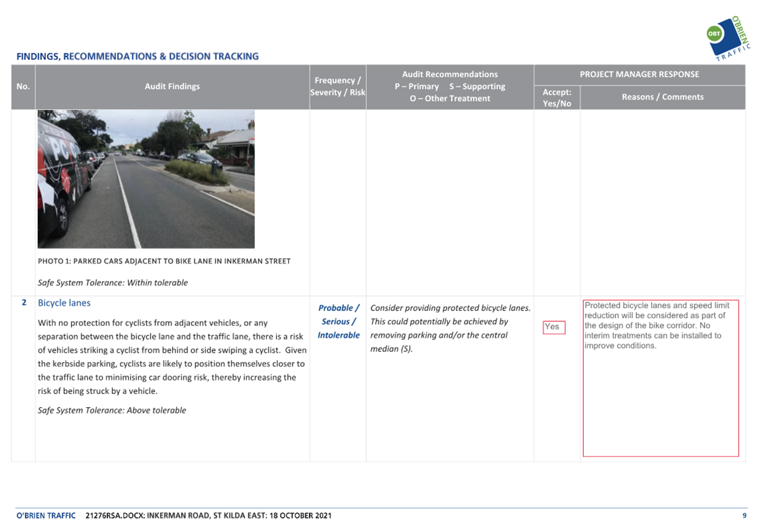The width and height of the screenshot is (762, 532).
Task: Select the 'PHOTO 1: PARKED CARS ADJACENT' caption
Action: (164, 261)
